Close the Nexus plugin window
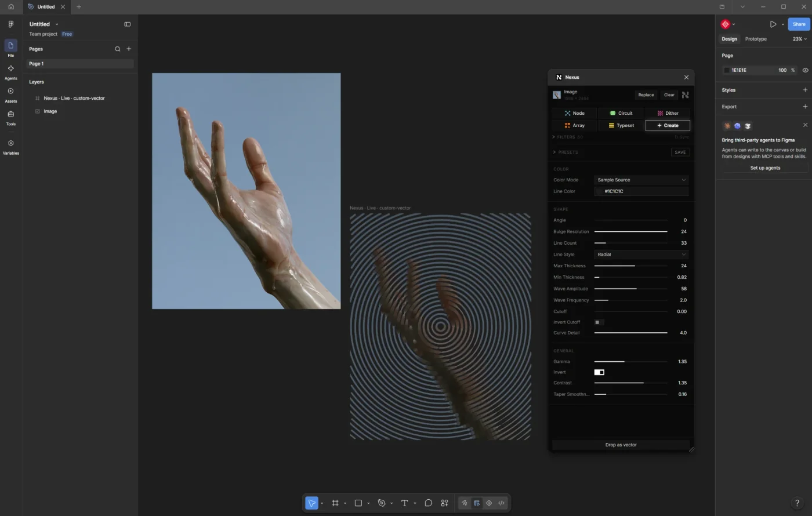This screenshot has height=516, width=812. coord(686,77)
